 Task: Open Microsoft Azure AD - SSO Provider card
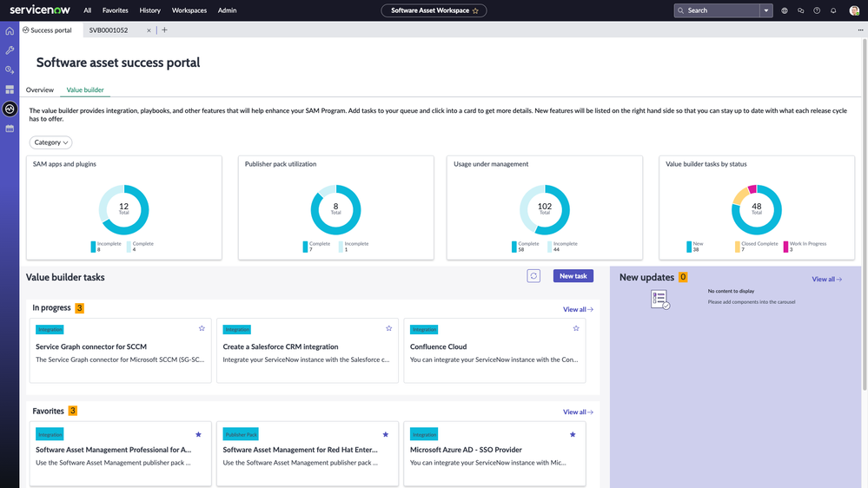coord(494,453)
